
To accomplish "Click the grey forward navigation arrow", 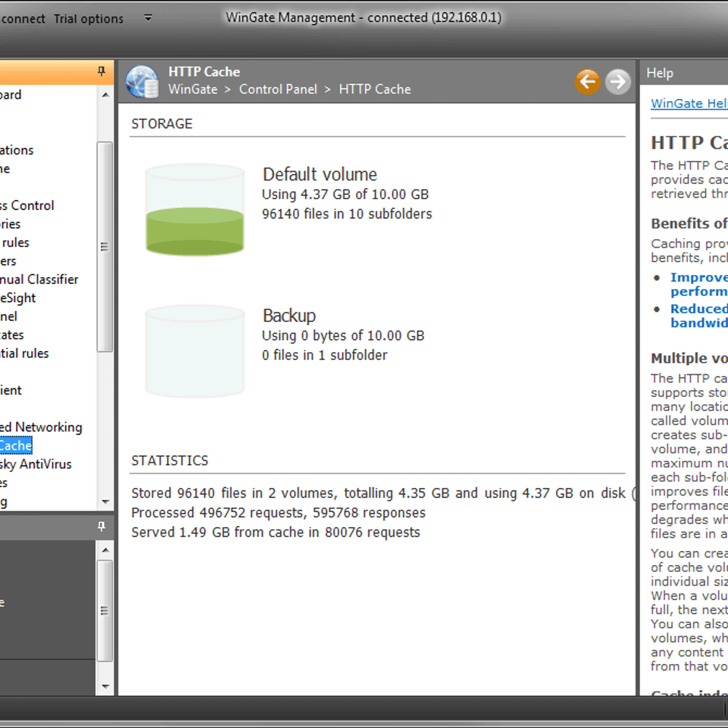I will click(618, 82).
